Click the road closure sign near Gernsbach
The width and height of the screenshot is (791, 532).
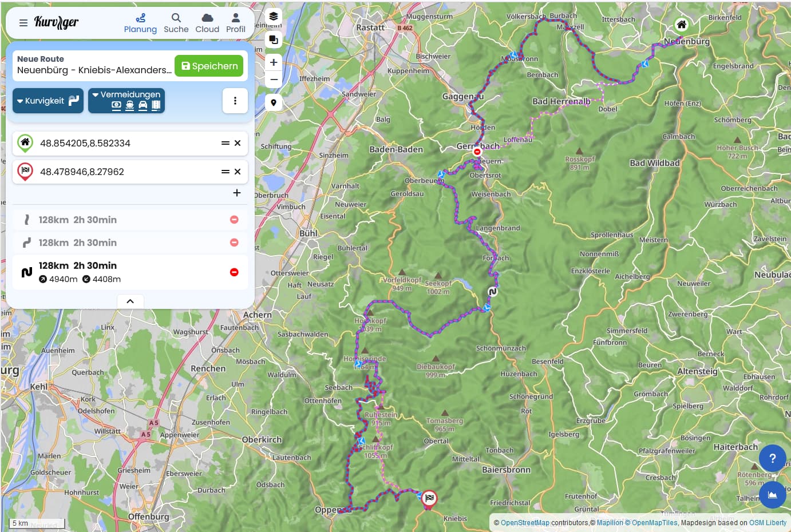[x=477, y=152]
